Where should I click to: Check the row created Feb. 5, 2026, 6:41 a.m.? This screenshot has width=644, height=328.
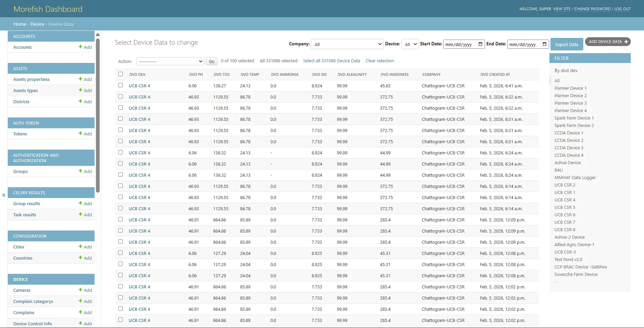coord(120,85)
